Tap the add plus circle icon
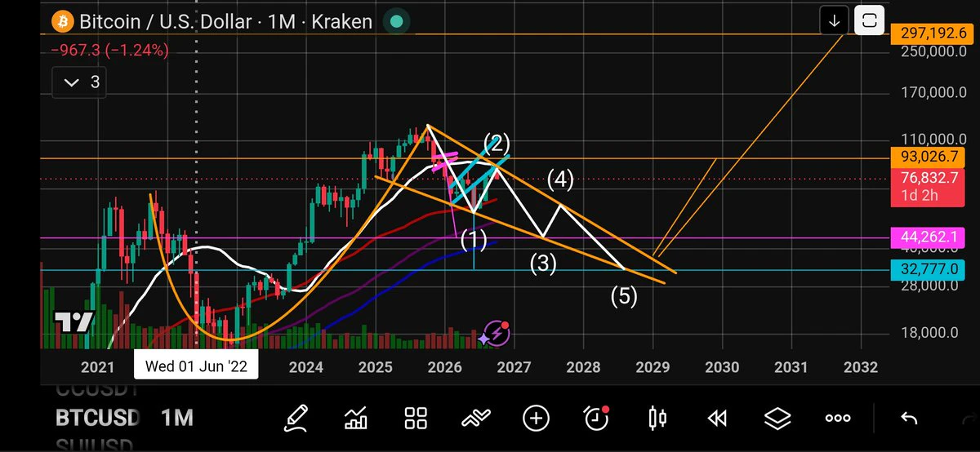This screenshot has width=980, height=452. coord(536,419)
